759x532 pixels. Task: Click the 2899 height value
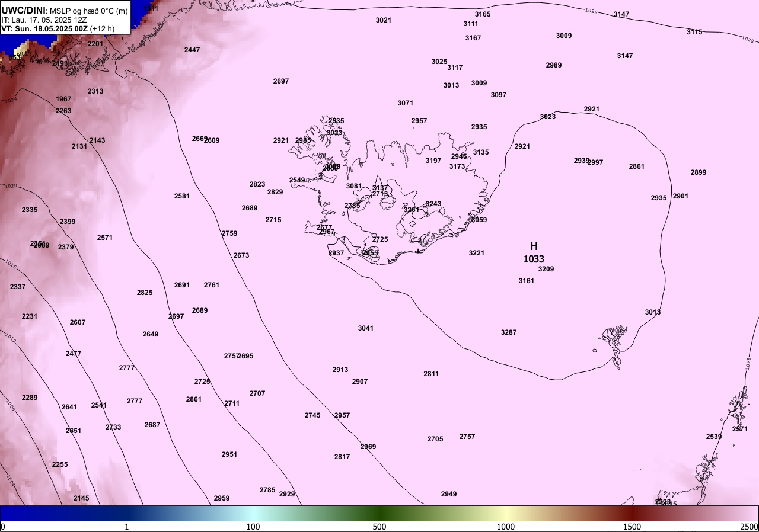699,172
